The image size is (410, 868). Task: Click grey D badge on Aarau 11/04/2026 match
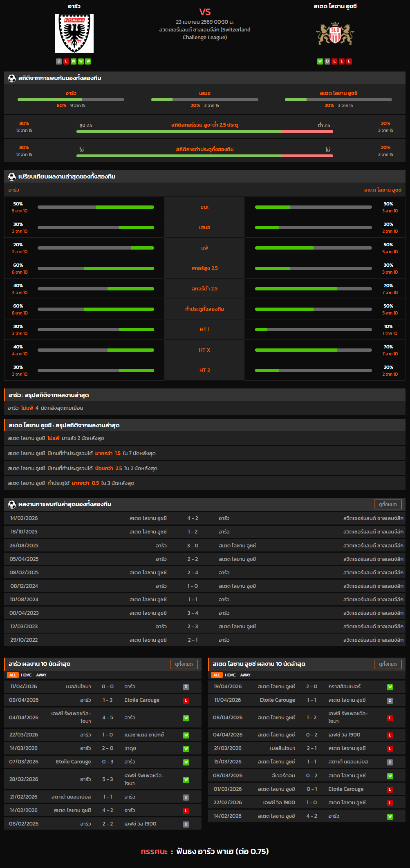coord(186,687)
